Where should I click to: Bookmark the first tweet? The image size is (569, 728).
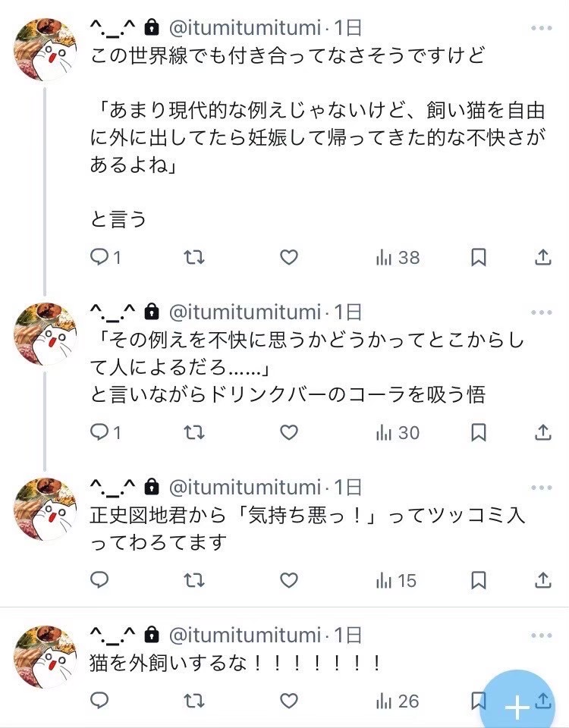[479, 258]
